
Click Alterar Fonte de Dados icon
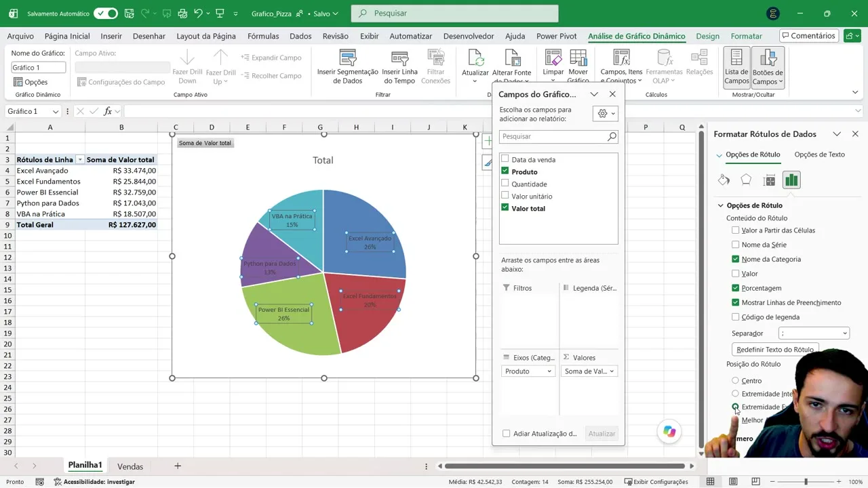pos(511,58)
